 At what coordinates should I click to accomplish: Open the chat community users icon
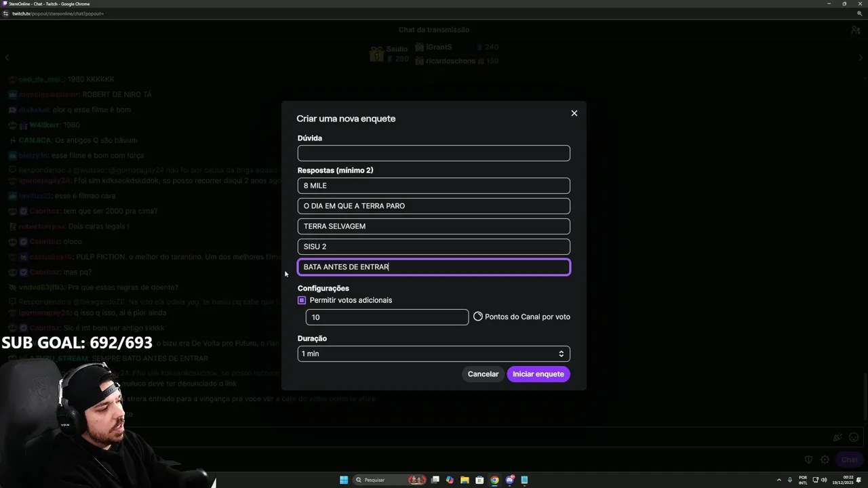(x=856, y=30)
